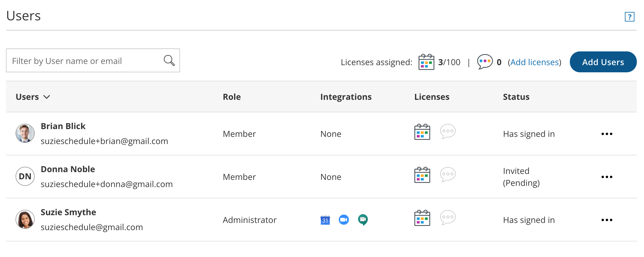The image size is (644, 257).
Task: Focus the Filter by User name field
Action: tap(85, 61)
